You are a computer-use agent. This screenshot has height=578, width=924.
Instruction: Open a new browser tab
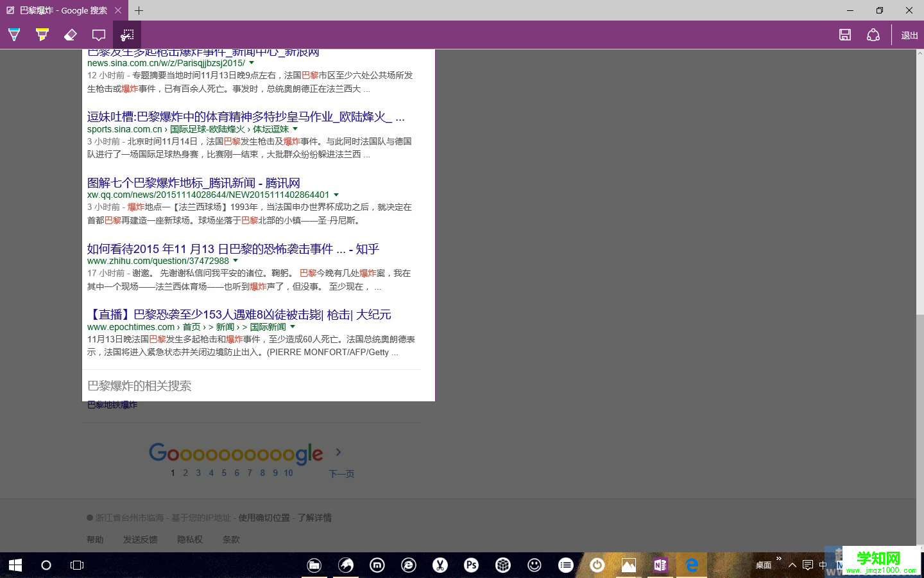(x=139, y=10)
